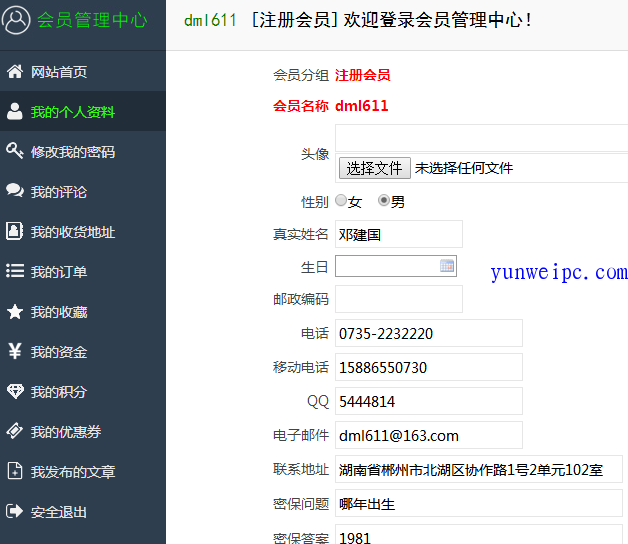
Task: Click the home icon beside 网站首页
Action: coord(15,72)
